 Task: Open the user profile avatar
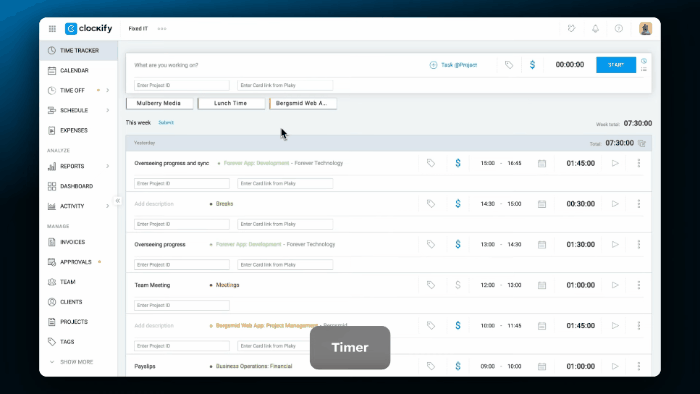click(645, 29)
